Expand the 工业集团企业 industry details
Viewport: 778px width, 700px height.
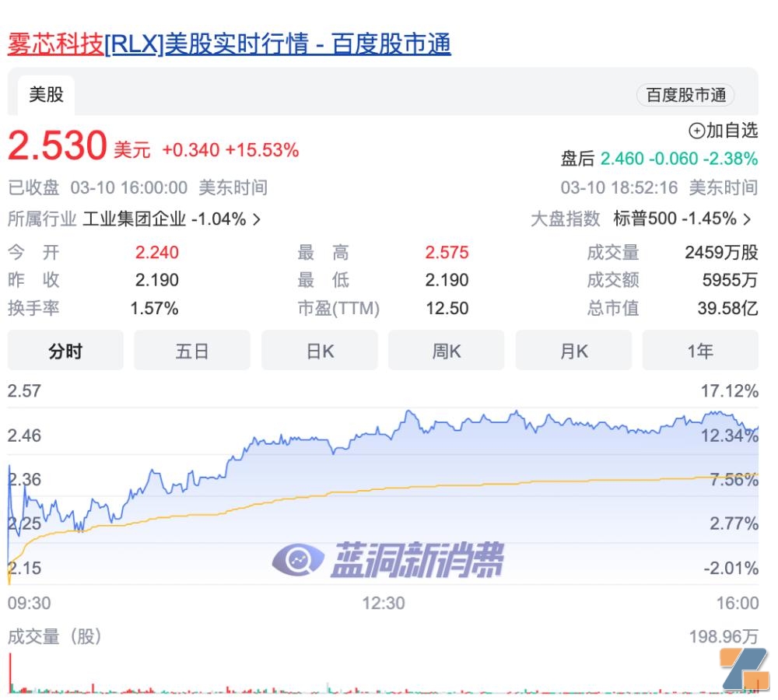171,219
